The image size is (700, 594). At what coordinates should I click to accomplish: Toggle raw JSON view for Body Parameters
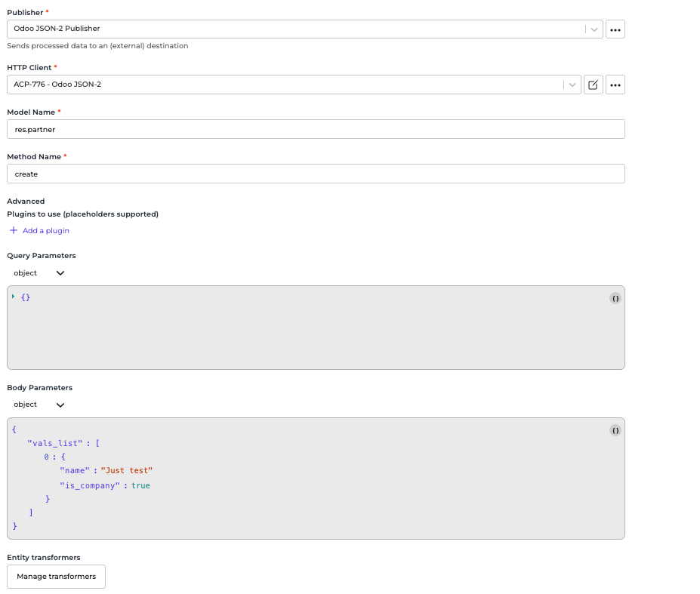click(x=615, y=430)
